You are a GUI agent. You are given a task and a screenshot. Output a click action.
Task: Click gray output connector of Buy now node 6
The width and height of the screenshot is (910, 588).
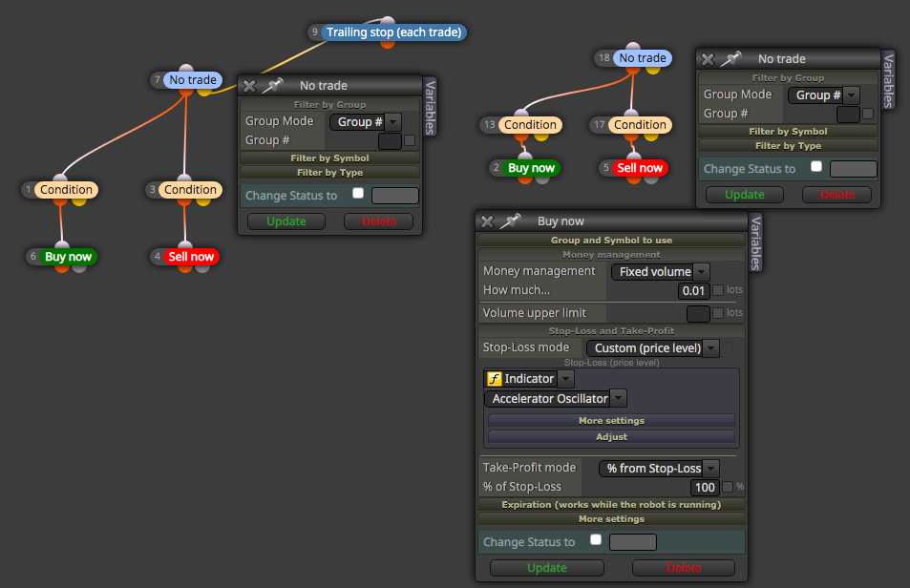pos(79,267)
